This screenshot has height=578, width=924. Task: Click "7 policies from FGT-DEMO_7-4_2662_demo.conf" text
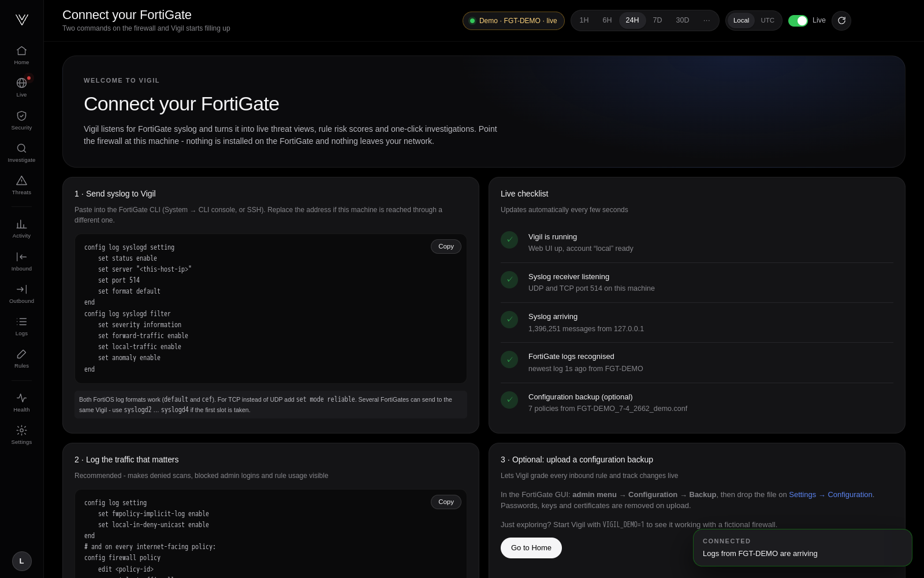coord(608,409)
